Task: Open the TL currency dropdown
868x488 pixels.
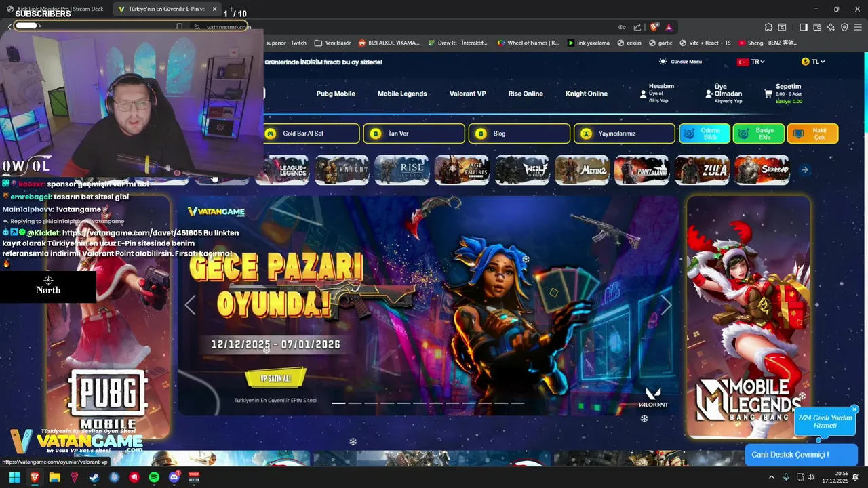Action: click(x=813, y=62)
